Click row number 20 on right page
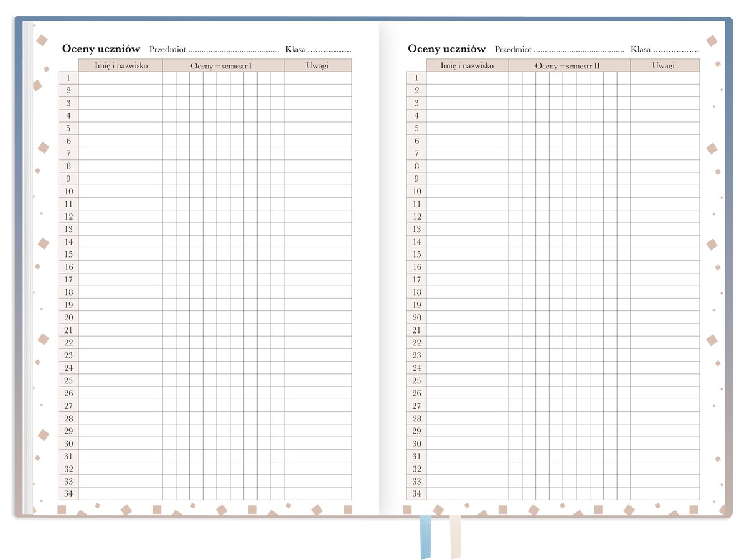Viewport: 747px width, 560px height. tap(416, 317)
